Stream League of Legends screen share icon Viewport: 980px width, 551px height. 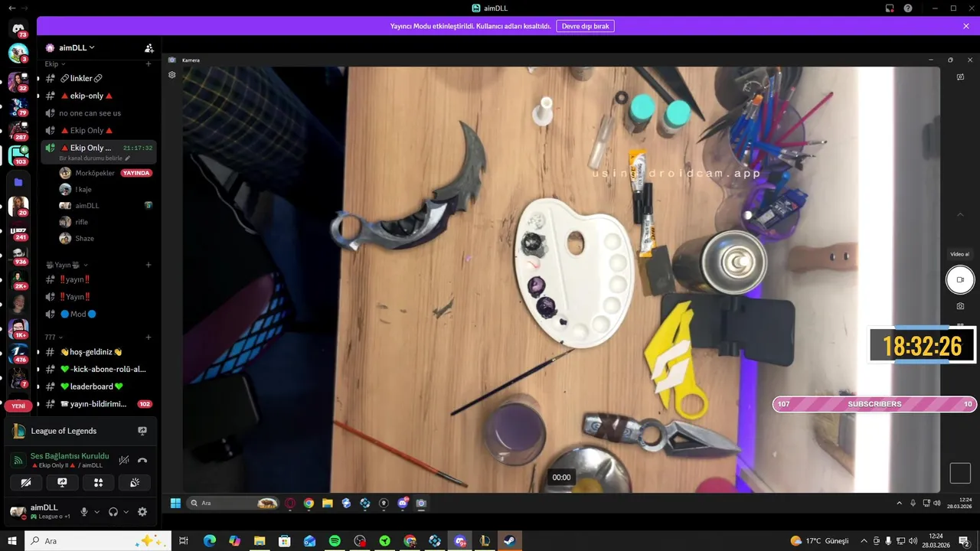coord(142,431)
